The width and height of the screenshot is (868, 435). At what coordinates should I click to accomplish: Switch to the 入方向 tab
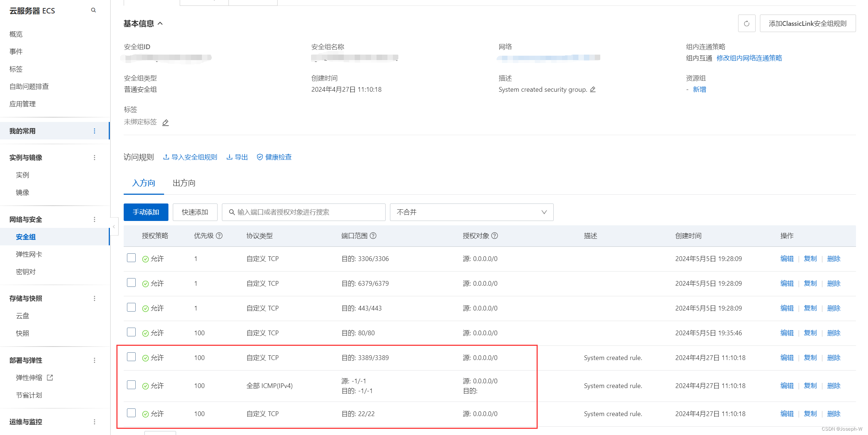[144, 183]
